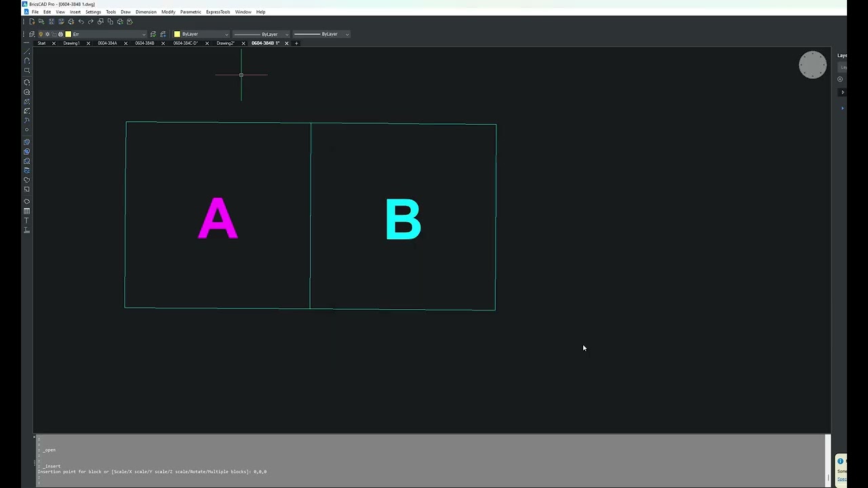Select the Text tool T icon

pos(27,221)
